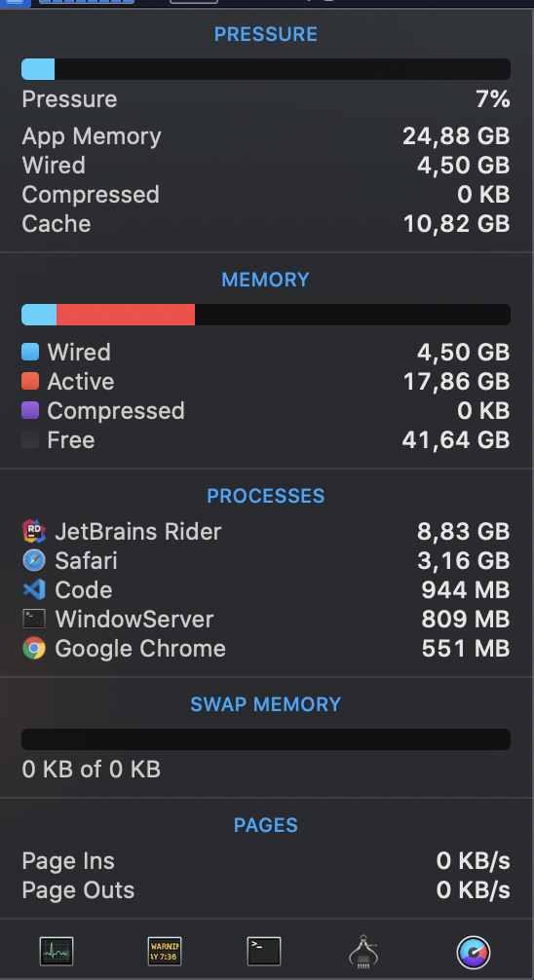Screen dimensions: 534x980
Task: Click the Google Chrome icon
Action: point(34,649)
